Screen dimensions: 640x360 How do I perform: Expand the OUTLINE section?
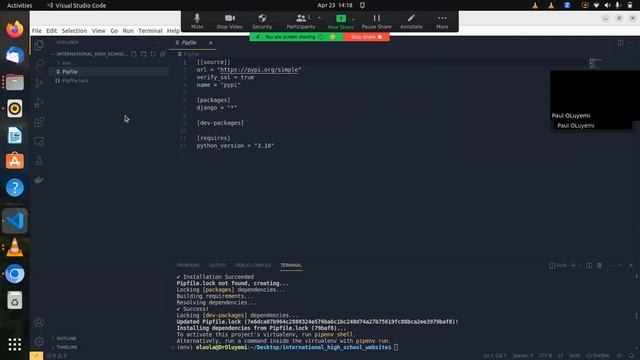point(66,338)
